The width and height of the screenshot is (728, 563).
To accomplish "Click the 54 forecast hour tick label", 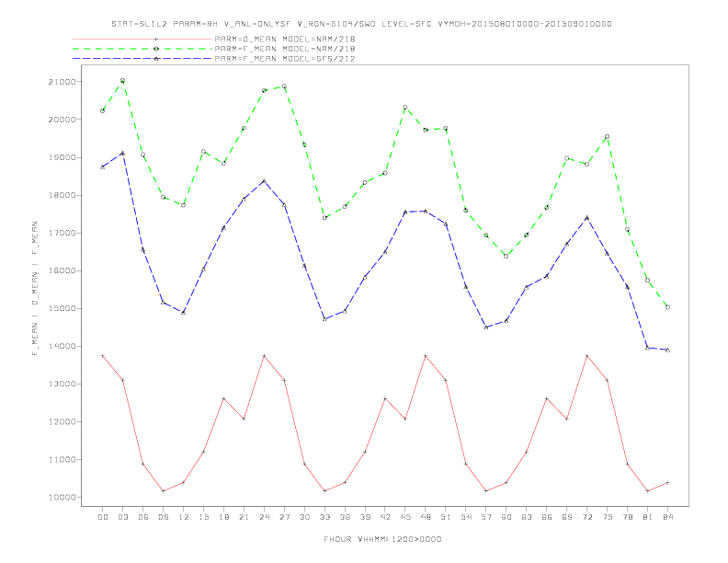I will click(x=466, y=517).
